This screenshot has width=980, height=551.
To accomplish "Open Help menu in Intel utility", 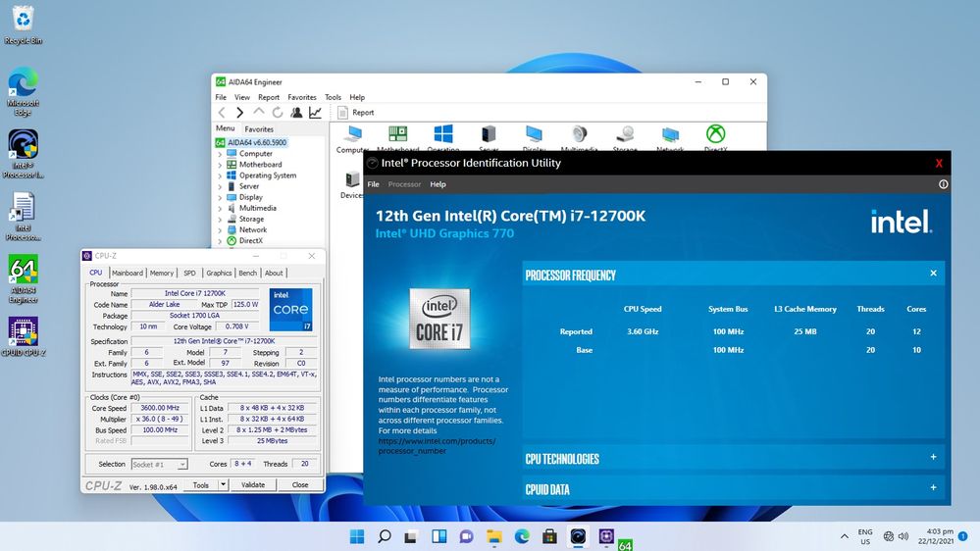I will tap(438, 184).
